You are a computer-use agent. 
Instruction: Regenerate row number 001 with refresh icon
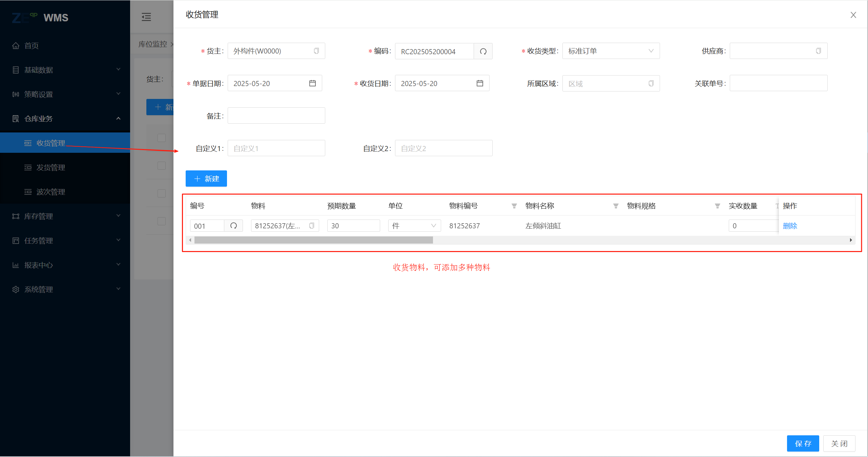[x=233, y=226]
